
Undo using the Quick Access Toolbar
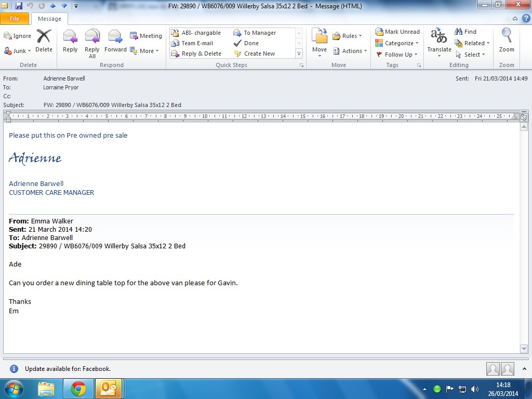[x=30, y=6]
